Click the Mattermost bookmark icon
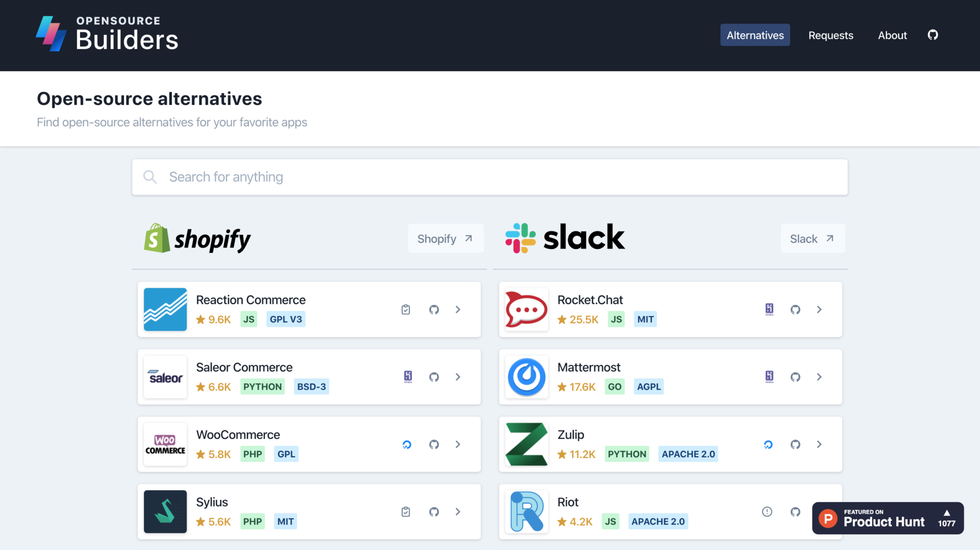This screenshot has width=980, height=550. pos(769,376)
